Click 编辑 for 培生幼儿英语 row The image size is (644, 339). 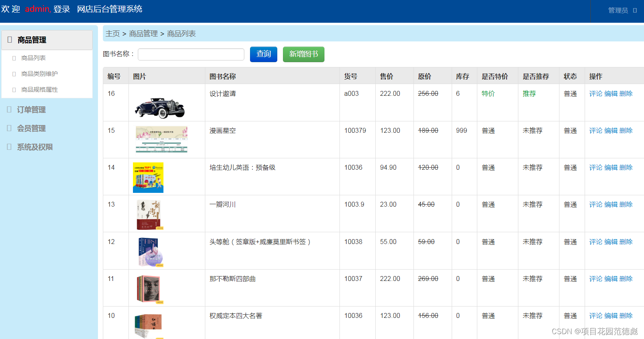pos(611,168)
